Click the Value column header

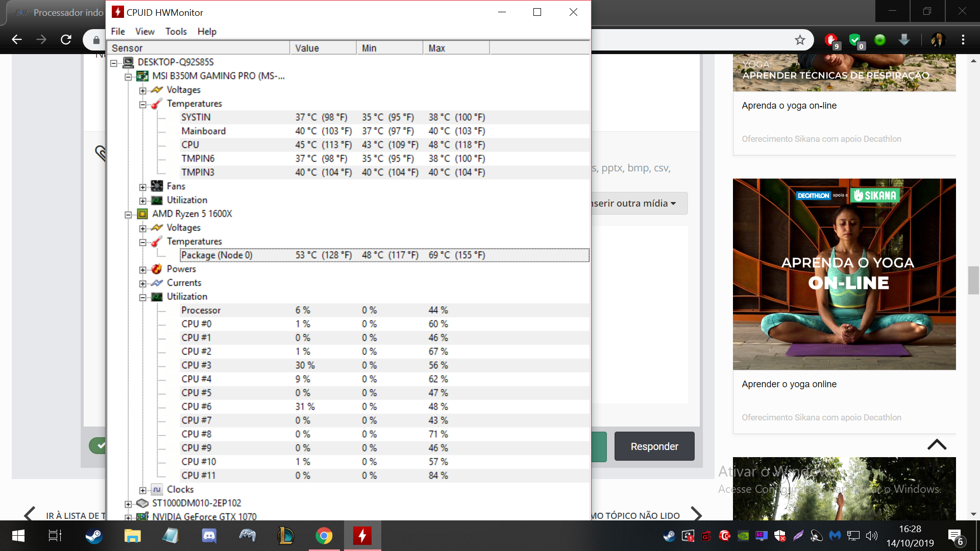tap(323, 48)
